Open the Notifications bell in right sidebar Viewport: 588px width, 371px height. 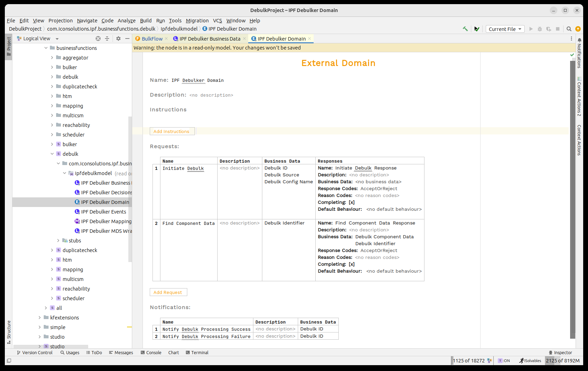579,40
